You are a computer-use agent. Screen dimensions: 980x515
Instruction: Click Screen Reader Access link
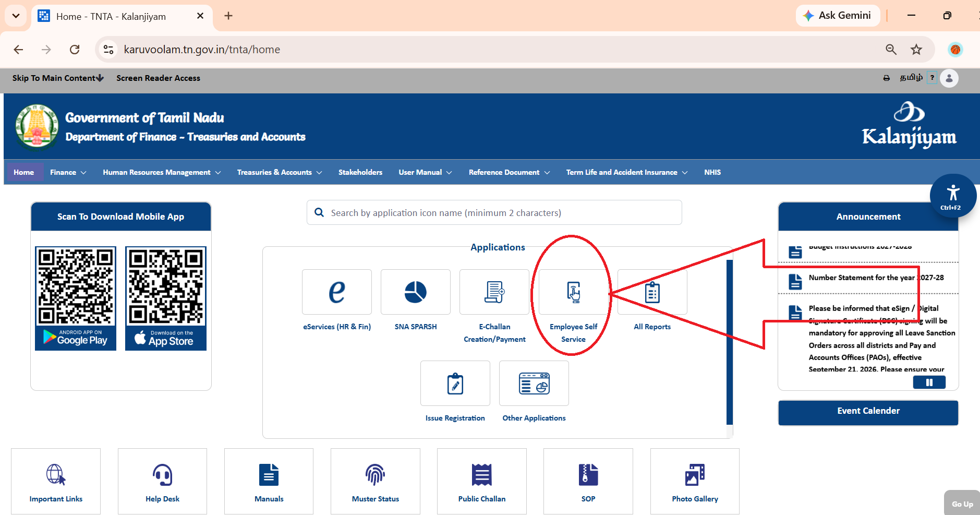pyautogui.click(x=158, y=78)
